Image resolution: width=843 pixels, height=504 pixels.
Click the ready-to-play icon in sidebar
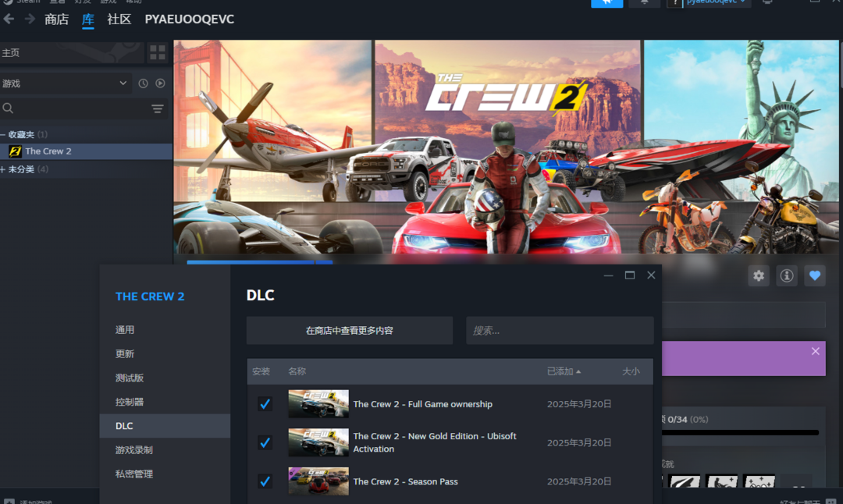160,83
